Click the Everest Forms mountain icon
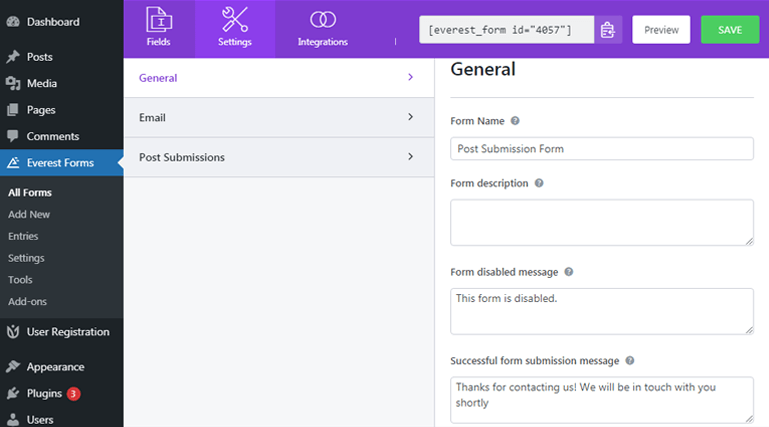769x427 pixels. pyautogui.click(x=13, y=163)
